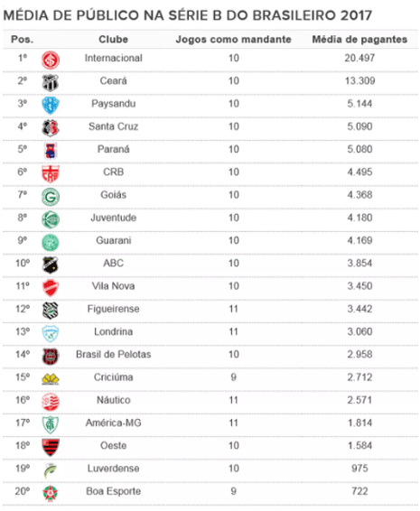Click the Jogos como mandante header
Image resolution: width=420 pixels, height=511 pixels.
(233, 40)
